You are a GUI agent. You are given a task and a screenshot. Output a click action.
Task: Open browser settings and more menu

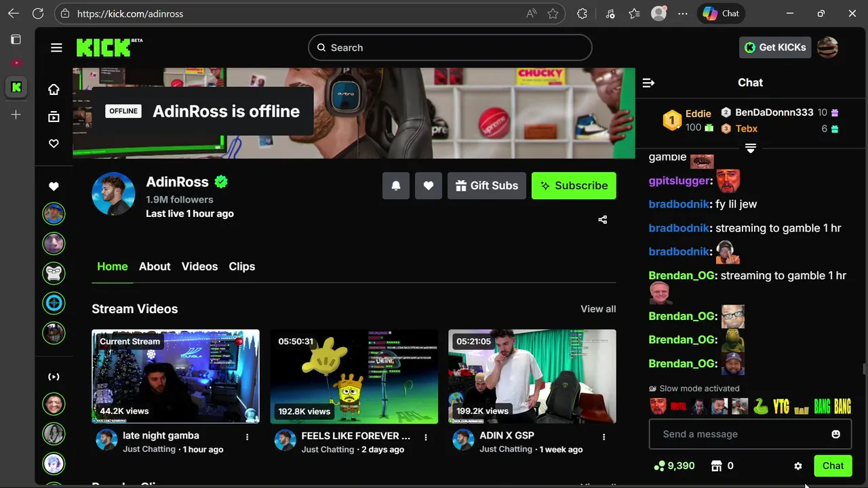pyautogui.click(x=683, y=14)
